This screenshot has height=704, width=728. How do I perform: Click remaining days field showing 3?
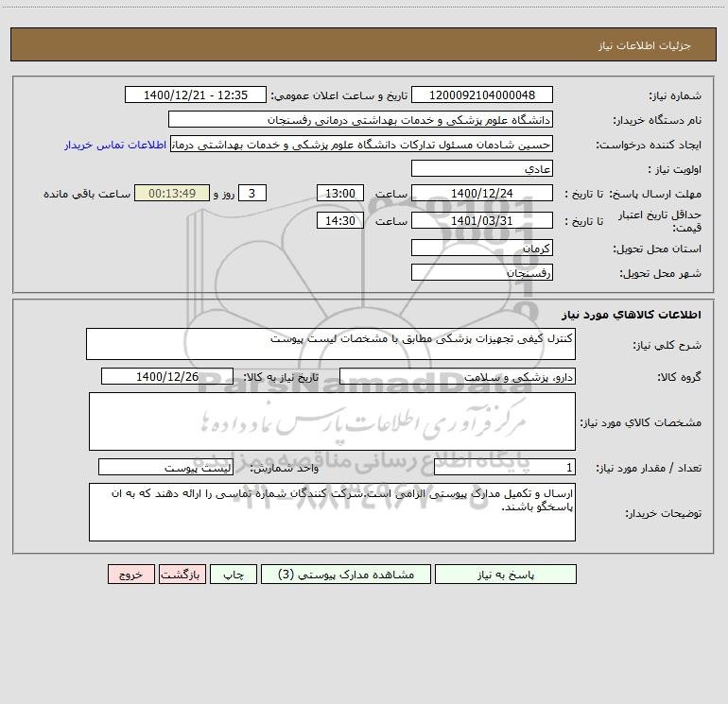pyautogui.click(x=252, y=193)
